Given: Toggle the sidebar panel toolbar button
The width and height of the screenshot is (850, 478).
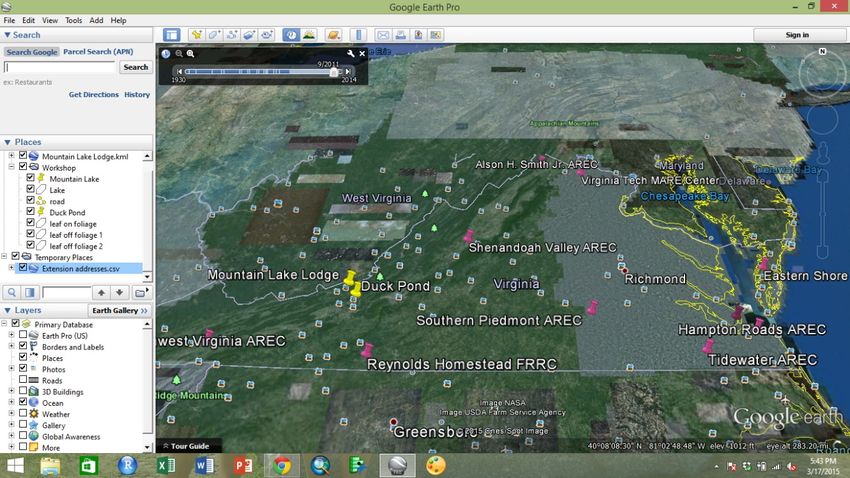Looking at the screenshot, I should click(171, 35).
